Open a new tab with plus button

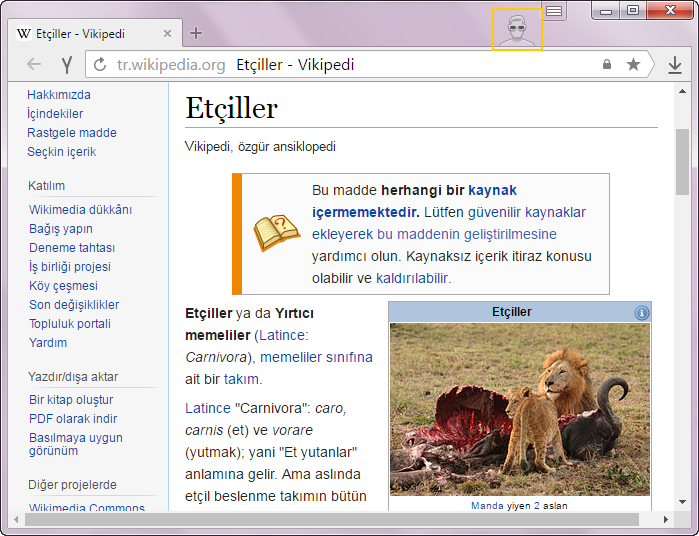coord(196,33)
